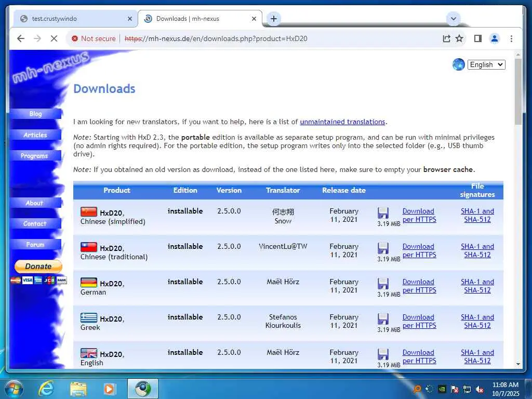Open the Windows Start menu orb

tap(14, 389)
